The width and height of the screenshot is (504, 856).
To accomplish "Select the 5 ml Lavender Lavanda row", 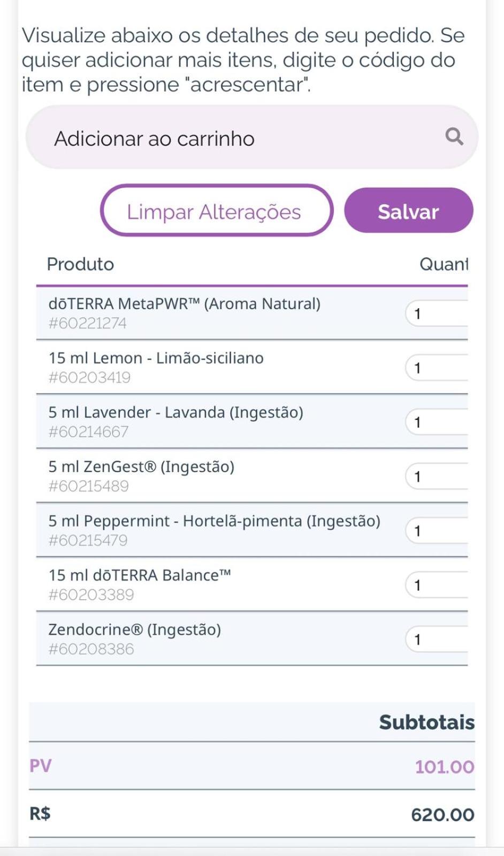I will pyautogui.click(x=252, y=422).
